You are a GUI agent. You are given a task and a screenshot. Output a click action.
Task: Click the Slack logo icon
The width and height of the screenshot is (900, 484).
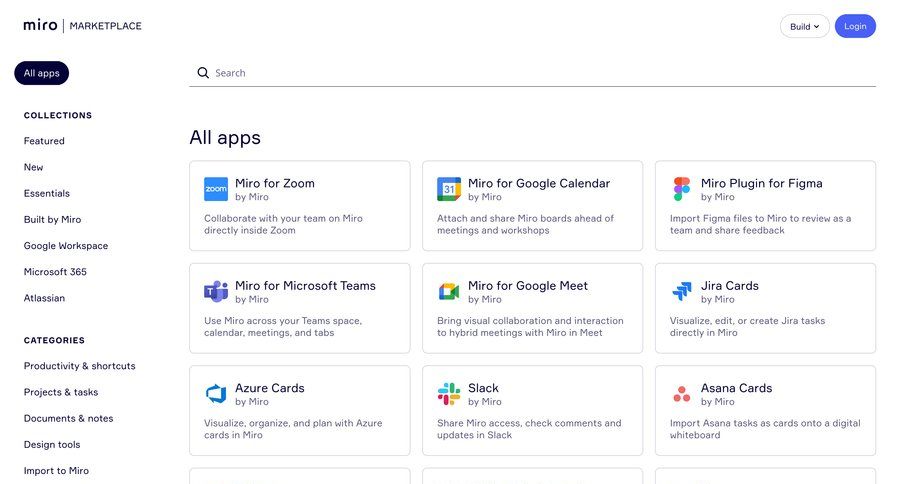[x=449, y=394]
